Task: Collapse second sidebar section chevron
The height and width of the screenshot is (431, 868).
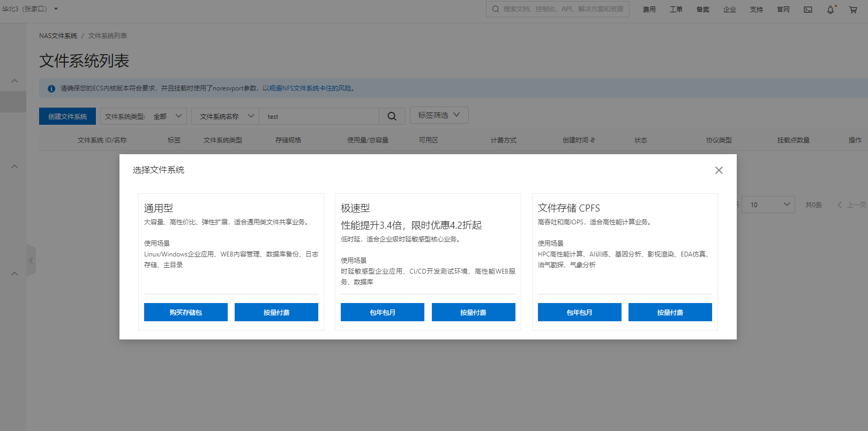Action: coord(14,167)
